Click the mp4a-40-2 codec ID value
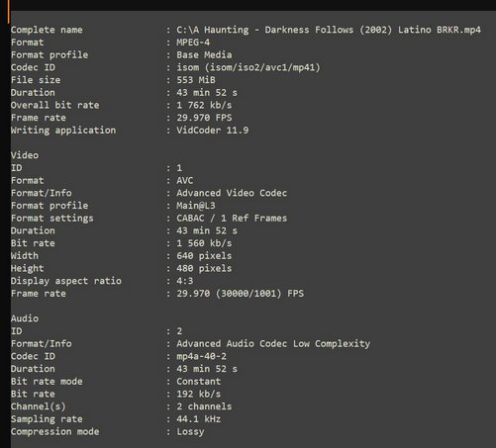Viewport: 496px width, 448px height. click(201, 356)
